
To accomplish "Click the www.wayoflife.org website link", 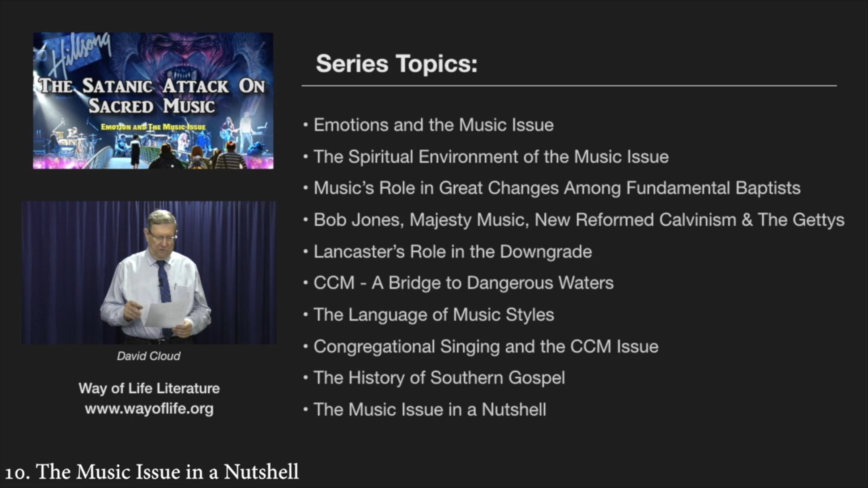I will click(x=149, y=409).
